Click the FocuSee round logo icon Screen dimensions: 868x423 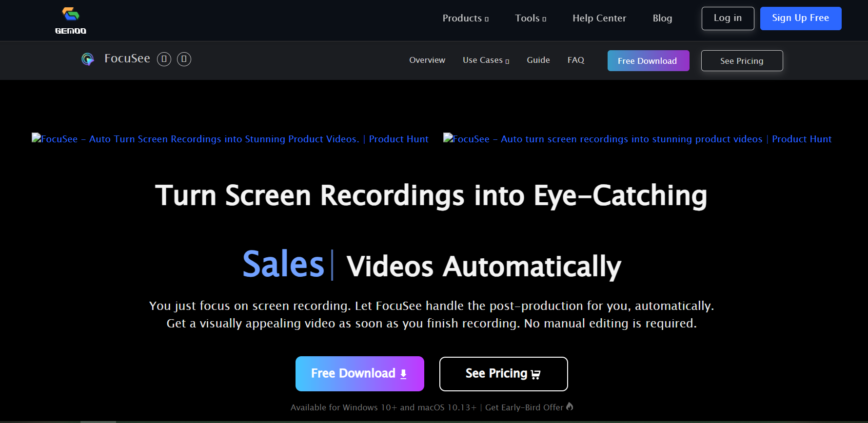[x=88, y=59]
